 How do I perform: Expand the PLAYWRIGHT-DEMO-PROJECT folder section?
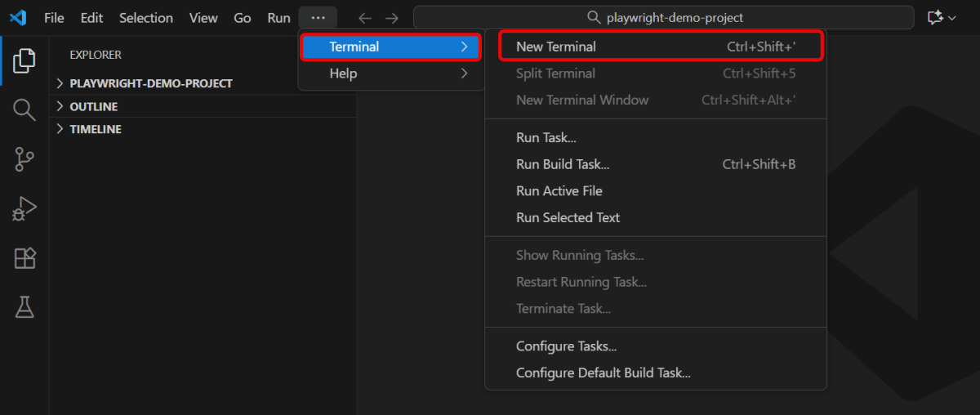(150, 83)
